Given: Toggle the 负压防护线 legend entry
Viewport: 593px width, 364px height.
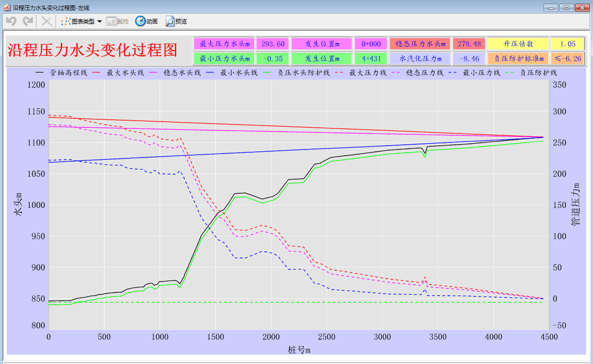Looking at the screenshot, I should (x=532, y=73).
